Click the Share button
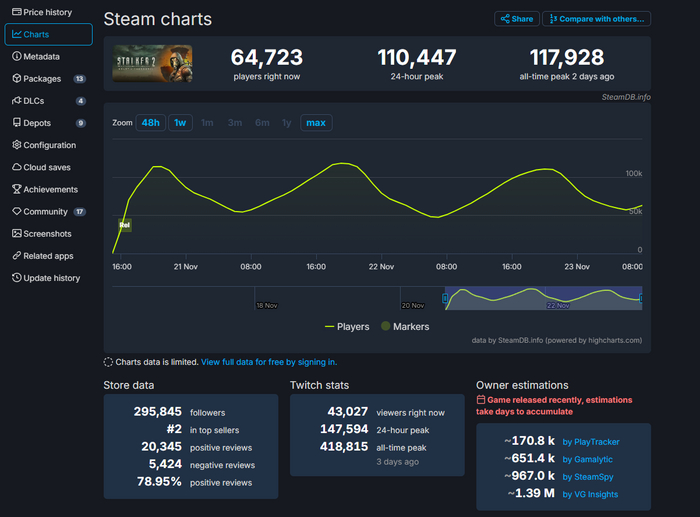Image resolution: width=700 pixels, height=517 pixels. click(517, 19)
